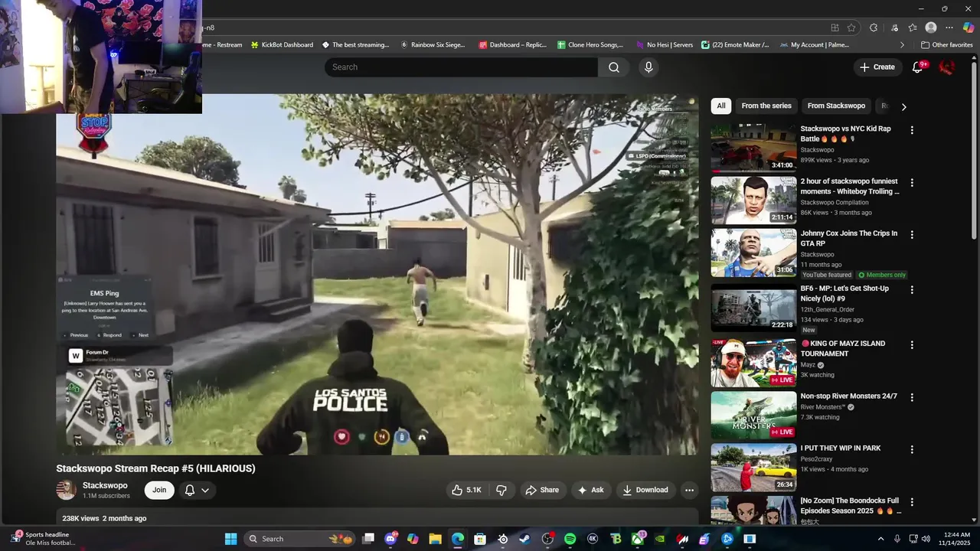Open Clone Hero Songs bookmark

click(x=590, y=45)
